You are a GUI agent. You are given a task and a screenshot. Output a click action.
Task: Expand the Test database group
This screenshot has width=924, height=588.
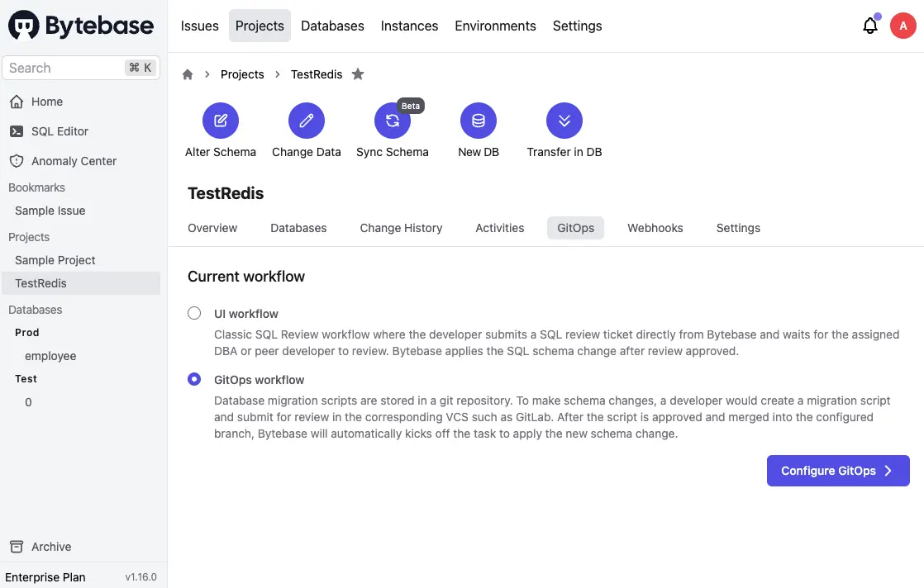(26, 378)
